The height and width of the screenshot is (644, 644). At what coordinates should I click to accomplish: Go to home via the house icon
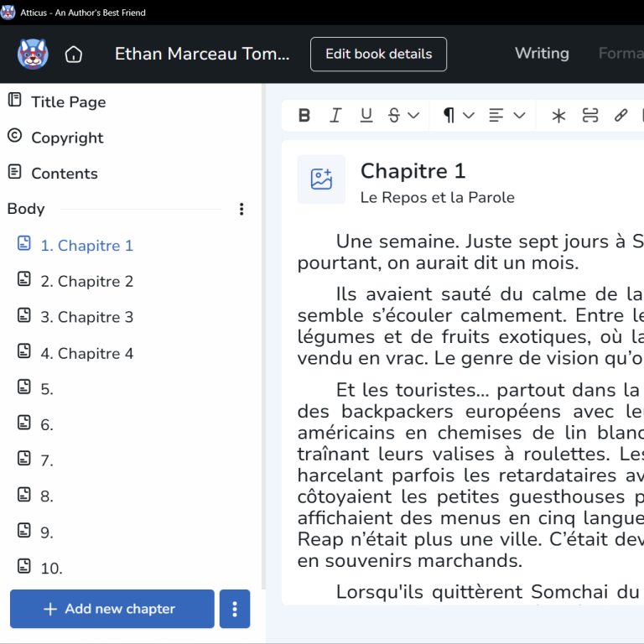pos(74,55)
